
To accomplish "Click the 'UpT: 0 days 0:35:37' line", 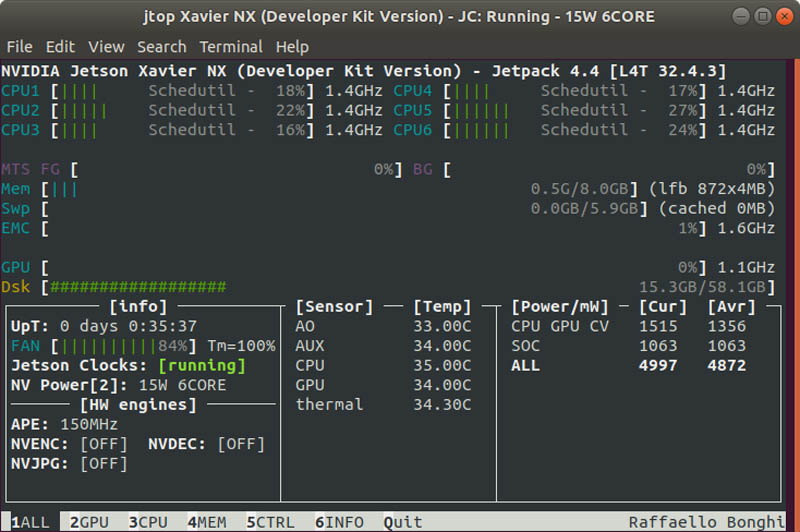I will coord(104,326).
